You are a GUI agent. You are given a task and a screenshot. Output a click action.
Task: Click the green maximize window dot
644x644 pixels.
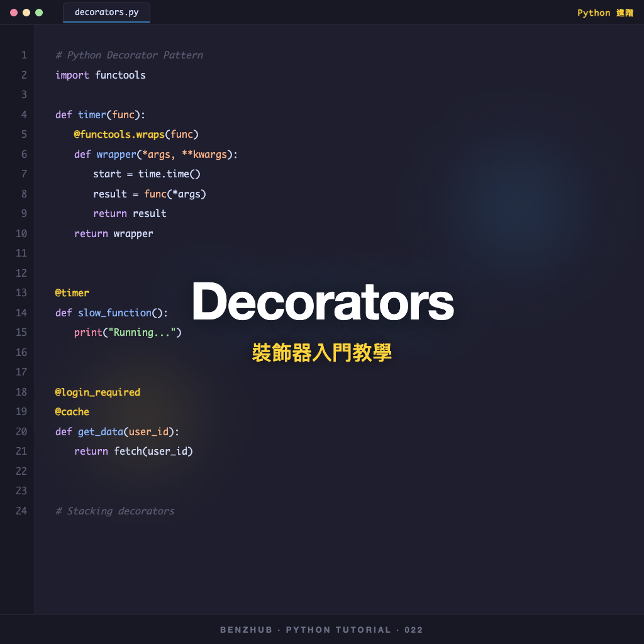coord(39,13)
